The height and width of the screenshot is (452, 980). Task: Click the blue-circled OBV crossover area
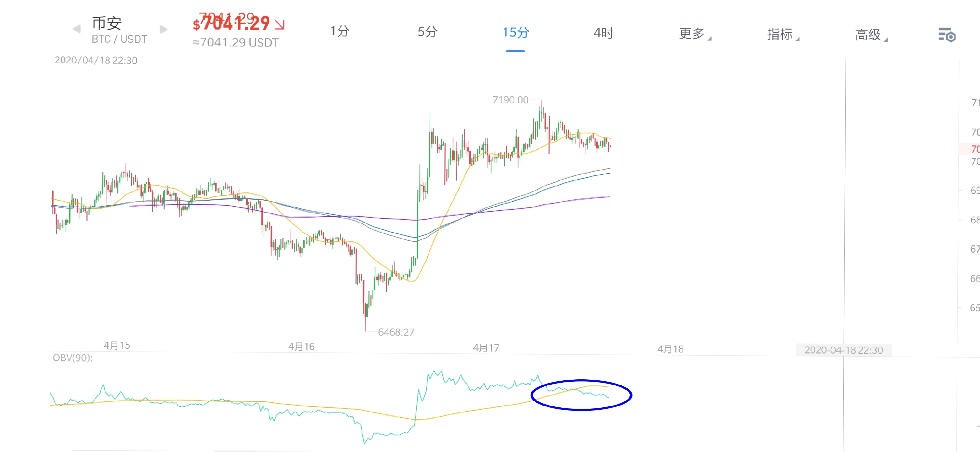581,395
